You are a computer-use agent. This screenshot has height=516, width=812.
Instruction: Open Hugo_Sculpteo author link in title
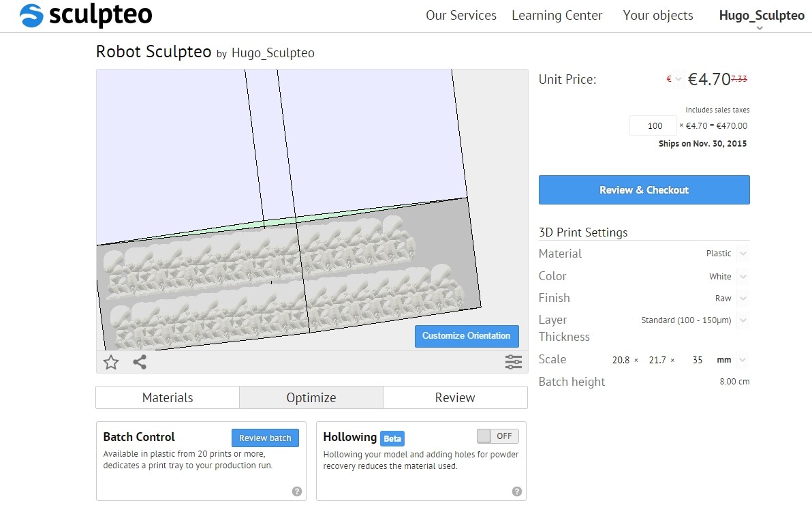click(x=273, y=53)
